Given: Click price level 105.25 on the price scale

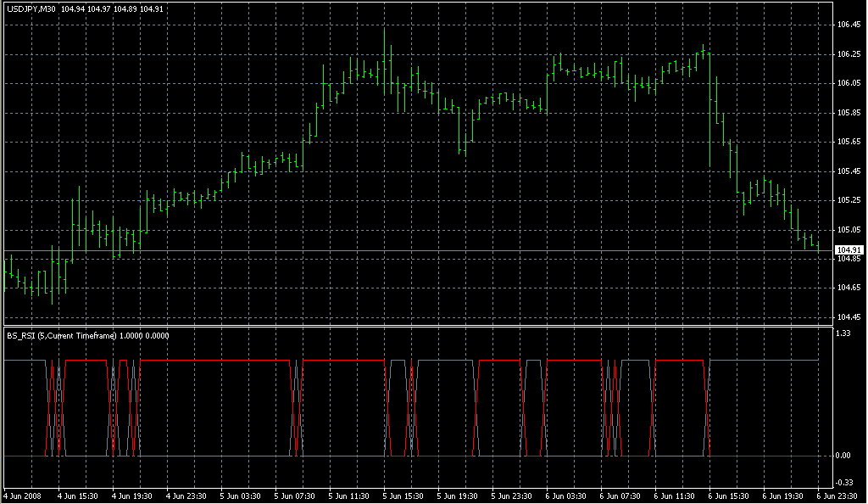Looking at the screenshot, I should 849,200.
